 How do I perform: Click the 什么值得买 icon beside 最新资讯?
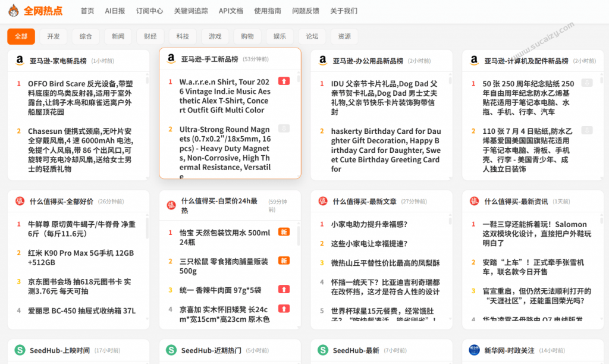pyautogui.click(x=474, y=201)
